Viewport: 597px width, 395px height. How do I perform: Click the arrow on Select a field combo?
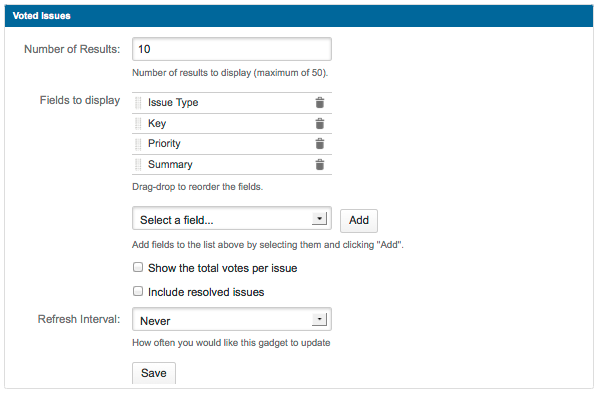pos(319,219)
